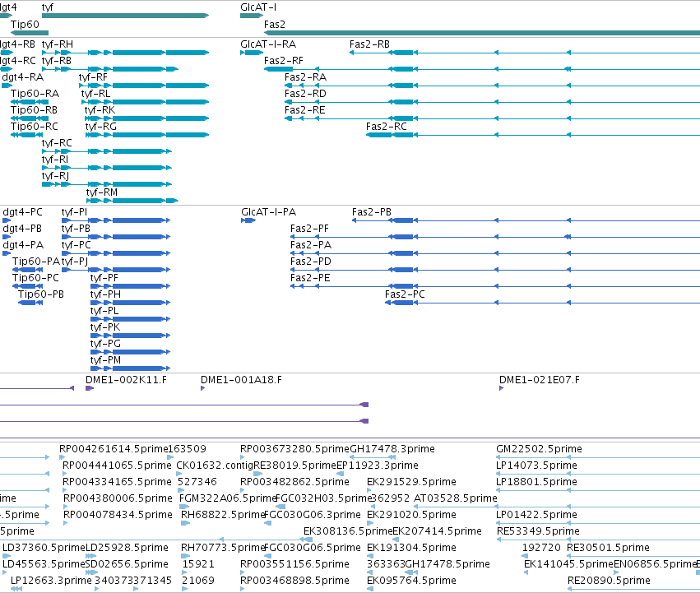The image size is (700, 593).
Task: Select the Tip60-PC protein label
Action: (35, 278)
